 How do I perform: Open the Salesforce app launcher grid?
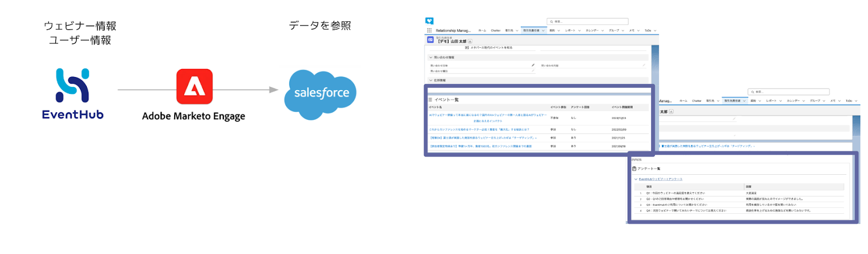[429, 30]
